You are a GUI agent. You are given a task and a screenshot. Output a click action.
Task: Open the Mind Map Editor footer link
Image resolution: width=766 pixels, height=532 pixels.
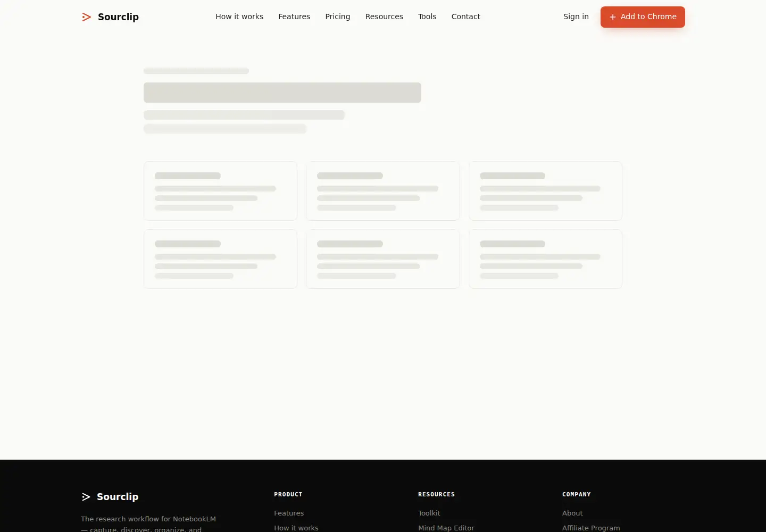click(446, 528)
